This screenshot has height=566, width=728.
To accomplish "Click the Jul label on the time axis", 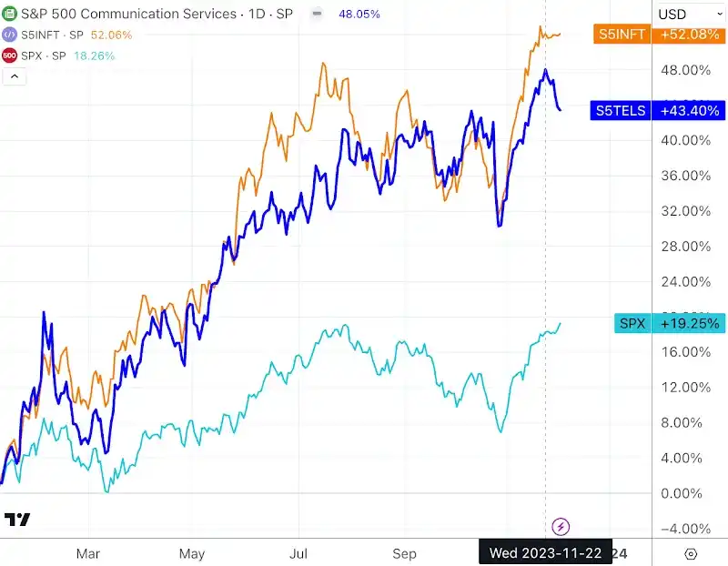I will (x=298, y=553).
